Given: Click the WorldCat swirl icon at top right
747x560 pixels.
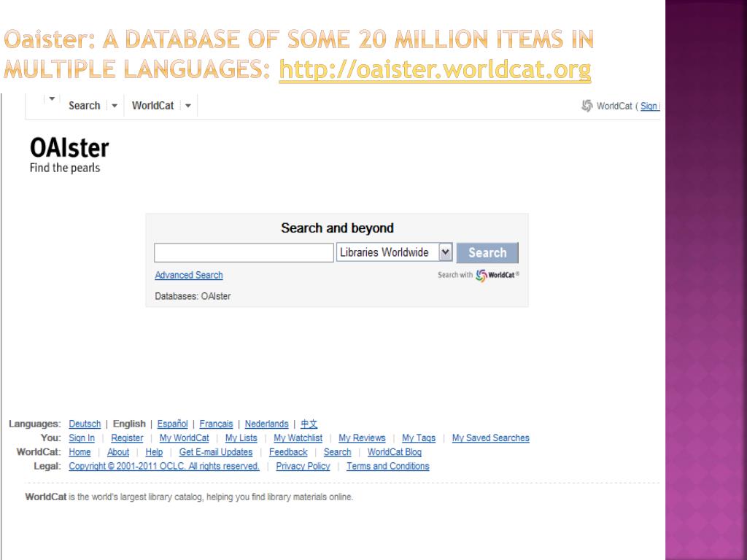Looking at the screenshot, I should coord(587,106).
